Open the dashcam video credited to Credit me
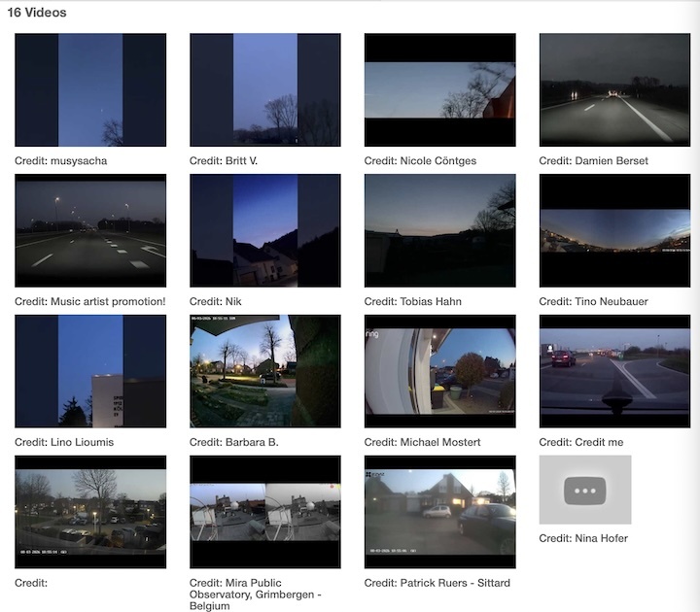 pyautogui.click(x=614, y=372)
